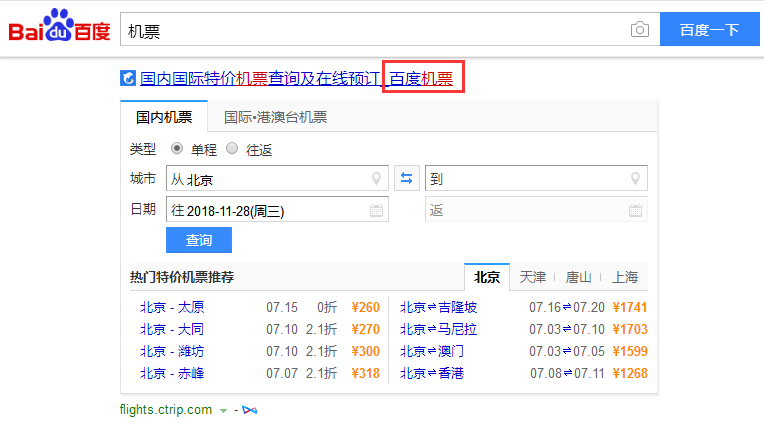The image size is (764, 432).
Task: Click the Baidu logo
Action: (x=59, y=25)
